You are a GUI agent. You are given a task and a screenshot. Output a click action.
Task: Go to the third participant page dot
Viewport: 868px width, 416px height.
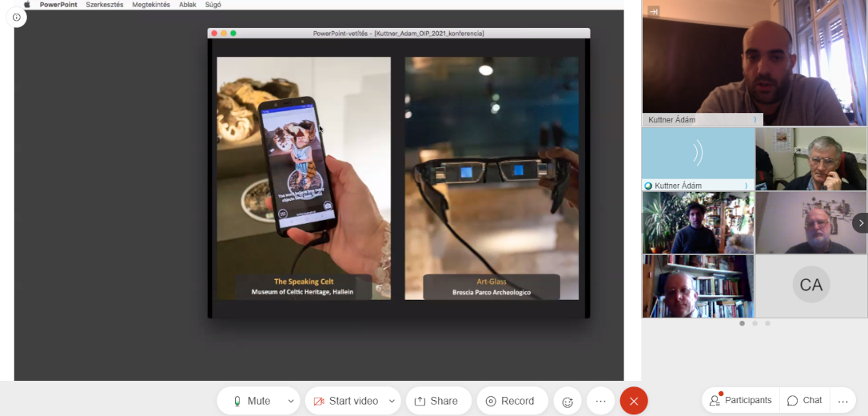pos(768,323)
